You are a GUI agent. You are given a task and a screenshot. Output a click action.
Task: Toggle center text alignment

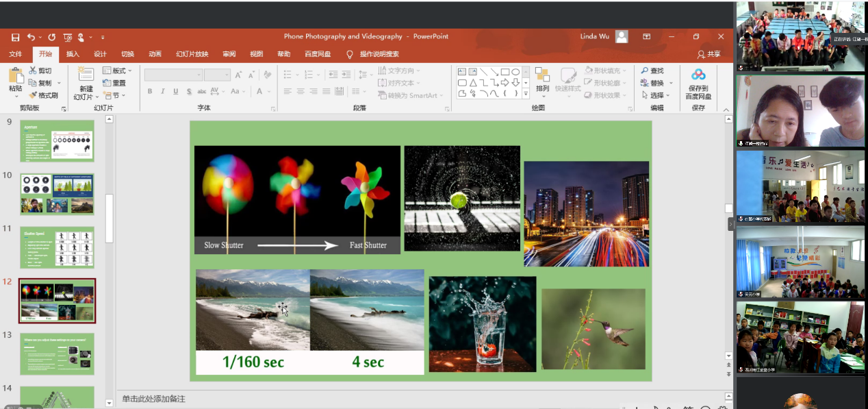[301, 92]
